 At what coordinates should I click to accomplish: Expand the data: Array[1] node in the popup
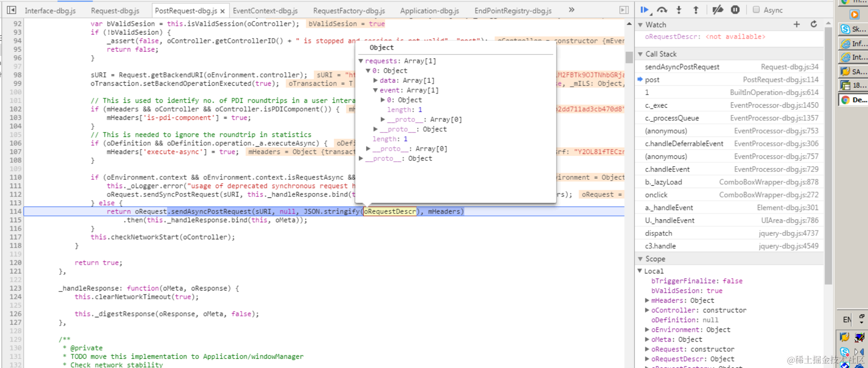click(x=376, y=80)
